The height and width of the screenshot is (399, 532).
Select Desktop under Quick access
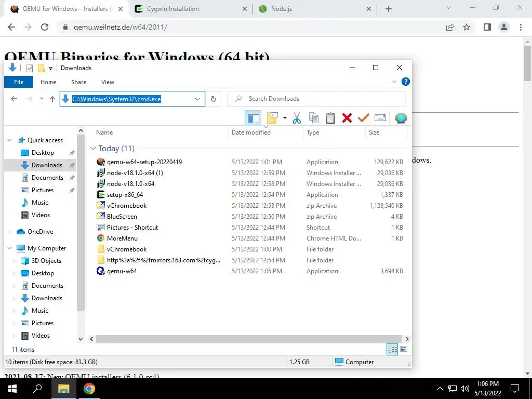coord(43,153)
